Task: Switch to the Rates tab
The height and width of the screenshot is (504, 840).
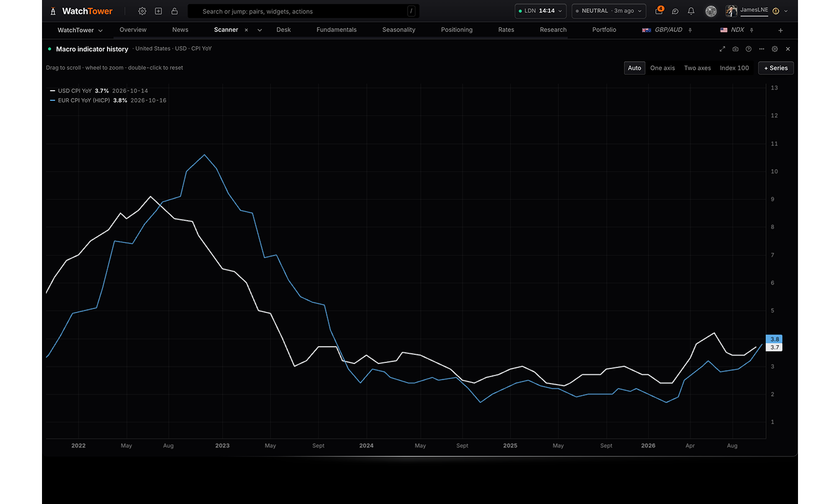Action: click(x=506, y=30)
